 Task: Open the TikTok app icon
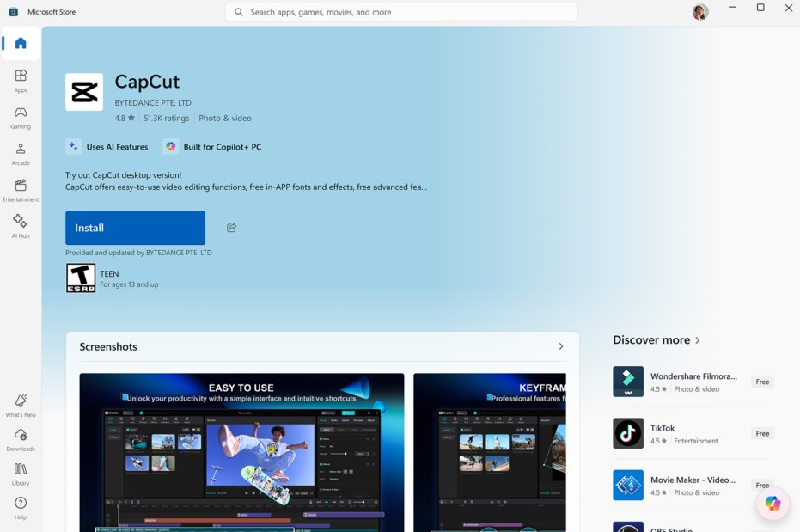click(x=628, y=433)
